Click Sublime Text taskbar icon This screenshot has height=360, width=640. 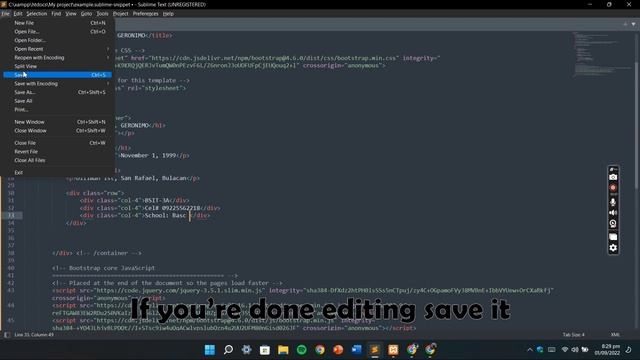375,350
